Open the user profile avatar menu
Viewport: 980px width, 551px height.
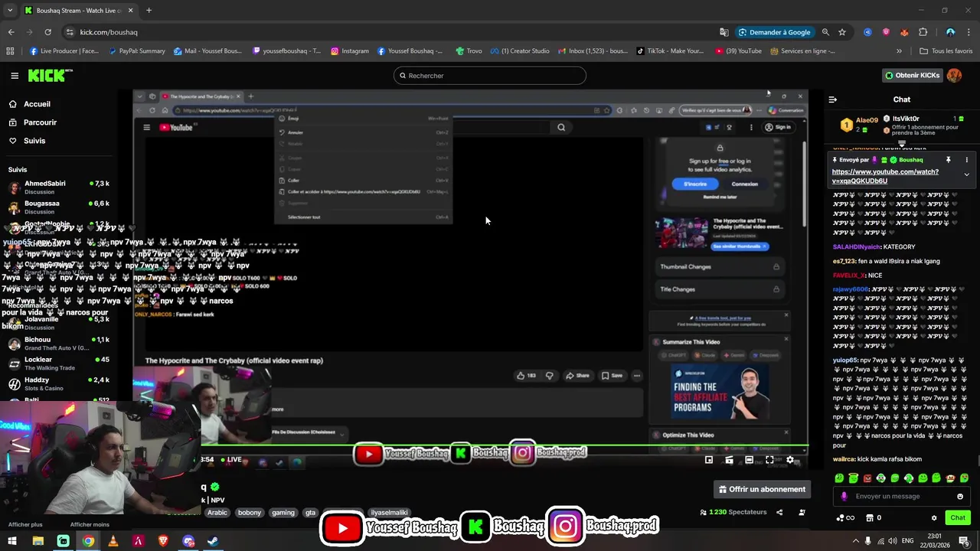pos(954,76)
